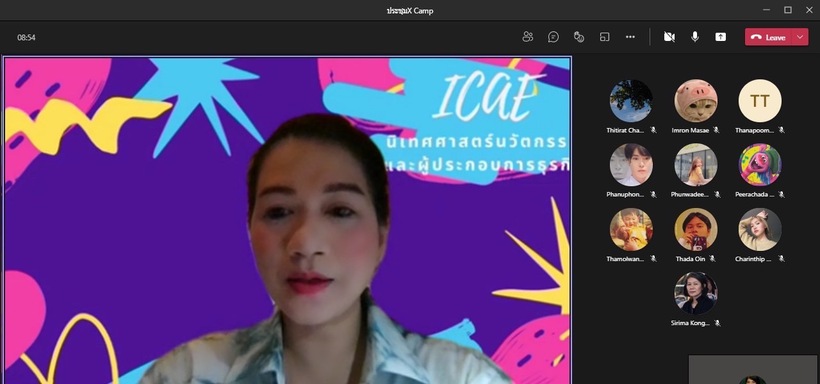
Task: Click muted mic icon beside Thada Oin
Action: click(x=712, y=259)
